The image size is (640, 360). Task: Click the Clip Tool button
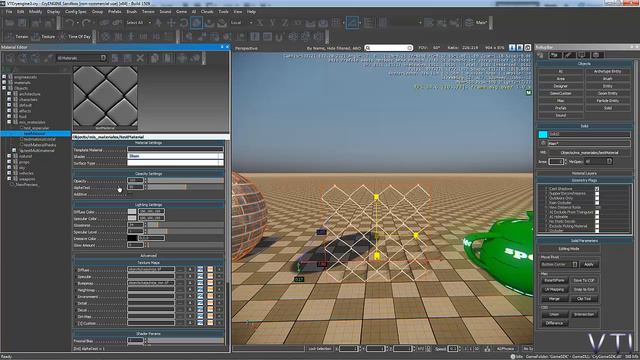584,299
